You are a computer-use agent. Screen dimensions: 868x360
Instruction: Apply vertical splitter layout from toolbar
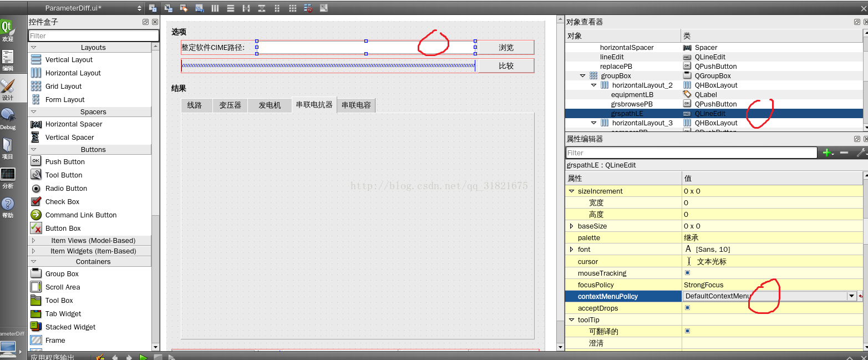click(x=262, y=8)
